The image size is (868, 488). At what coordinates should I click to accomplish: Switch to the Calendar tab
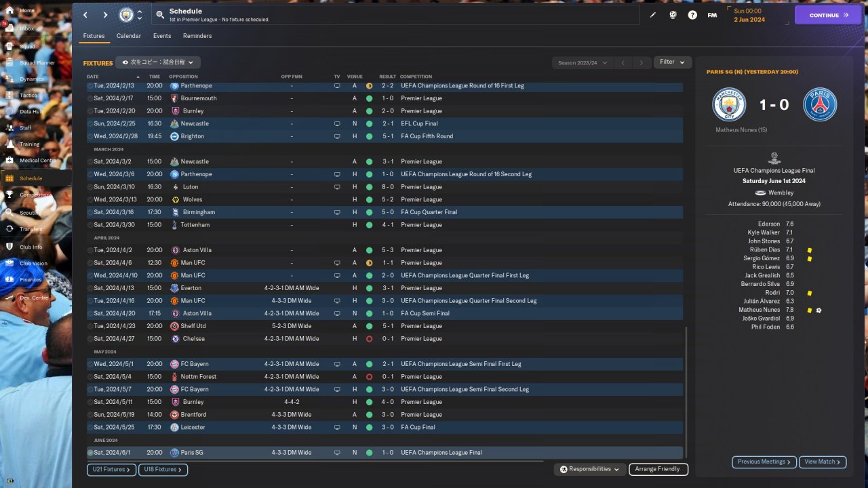pos(128,36)
